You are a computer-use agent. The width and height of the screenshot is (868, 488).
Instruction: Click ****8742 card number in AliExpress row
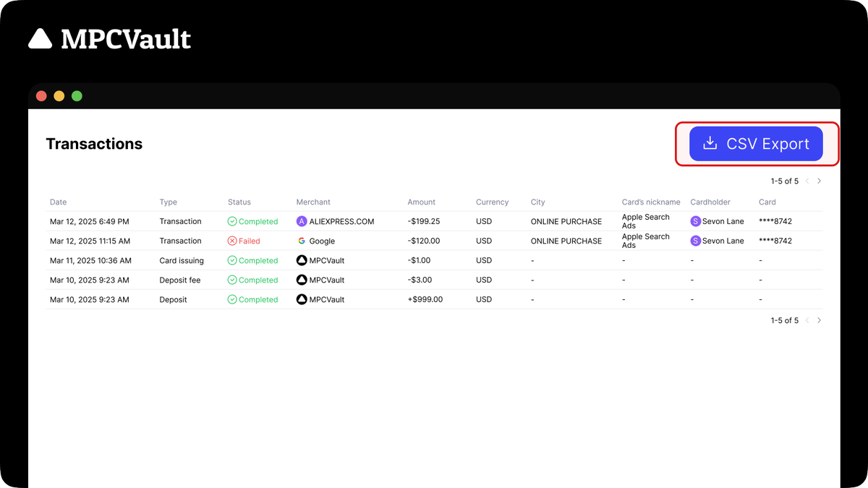click(775, 221)
